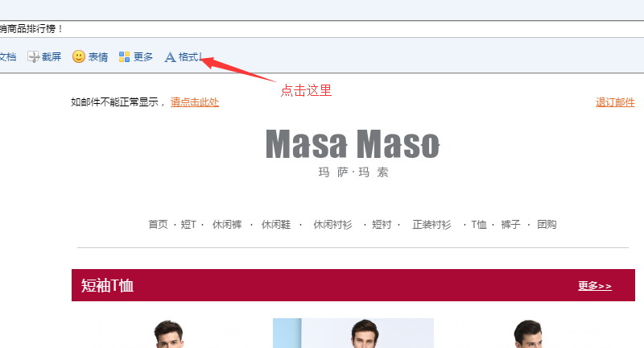Open the 截屏 screenshot tool label
The width and height of the screenshot is (644, 348).
click(52, 56)
